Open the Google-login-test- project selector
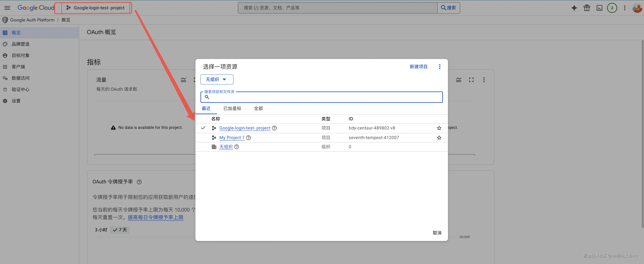 (x=95, y=8)
